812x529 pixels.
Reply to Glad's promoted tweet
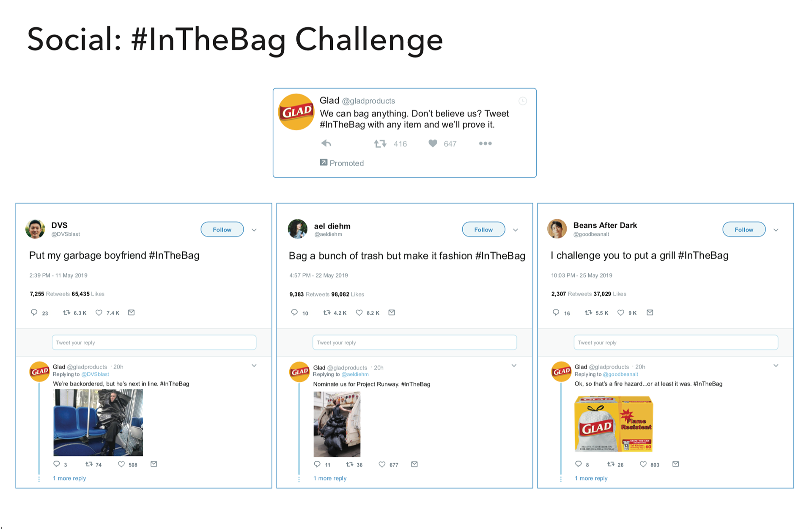(x=326, y=143)
